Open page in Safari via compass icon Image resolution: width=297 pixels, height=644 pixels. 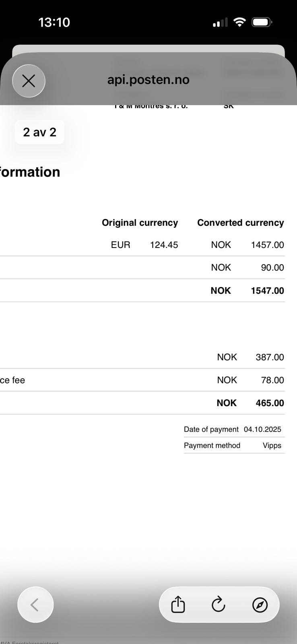coord(260,605)
